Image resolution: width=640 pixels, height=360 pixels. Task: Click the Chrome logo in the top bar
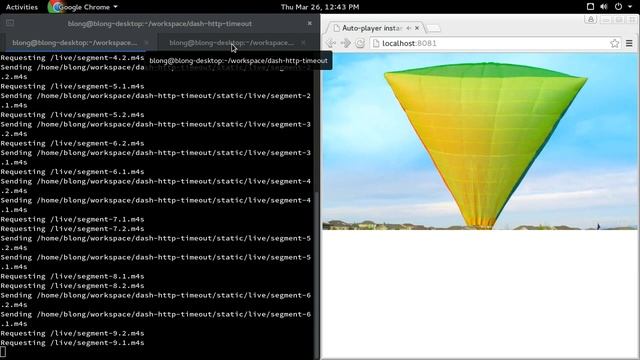[55, 7]
